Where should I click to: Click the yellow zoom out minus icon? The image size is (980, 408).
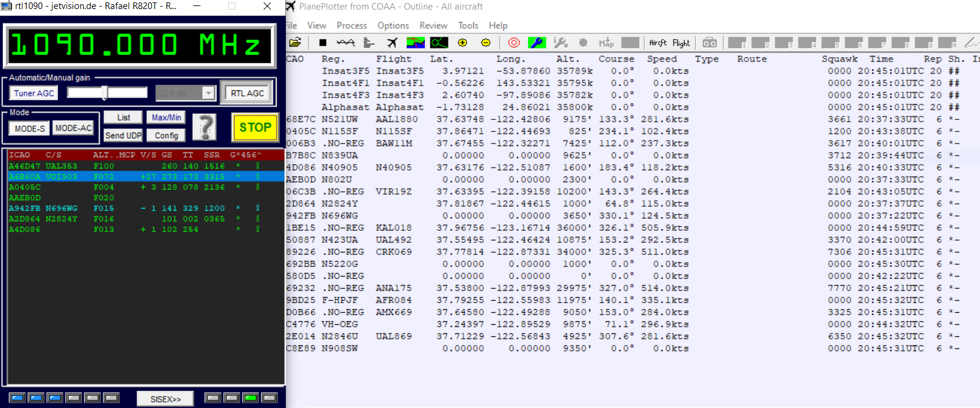pyautogui.click(x=486, y=43)
